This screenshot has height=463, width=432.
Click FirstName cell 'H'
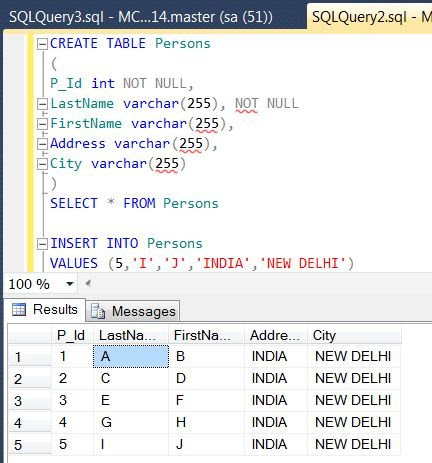pos(207,422)
